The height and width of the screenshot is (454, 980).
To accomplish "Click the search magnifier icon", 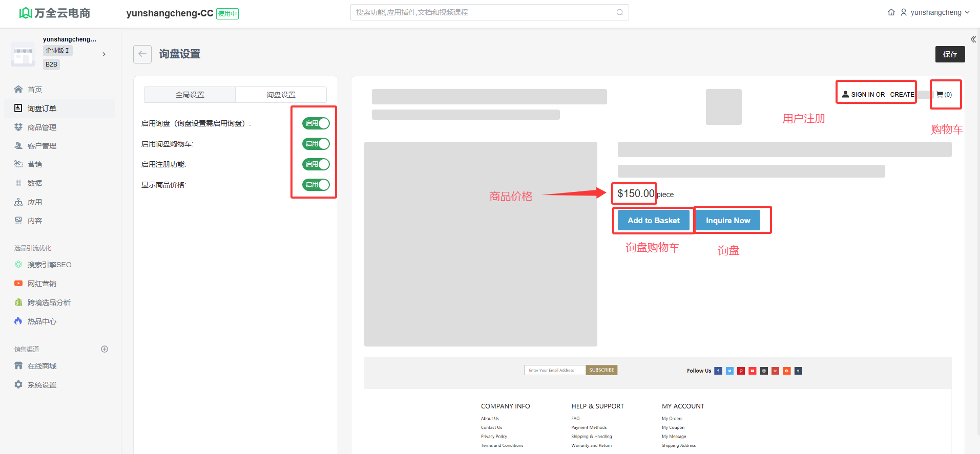I will click(620, 12).
